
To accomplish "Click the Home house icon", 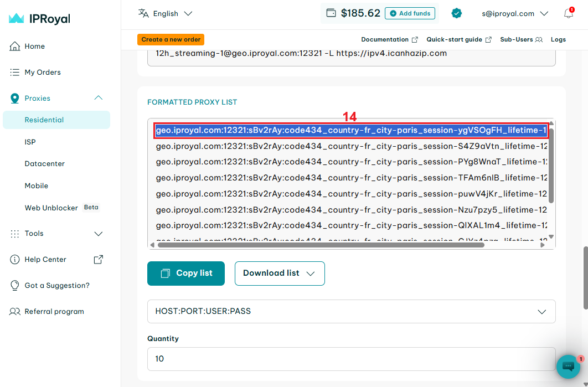I will [15, 47].
